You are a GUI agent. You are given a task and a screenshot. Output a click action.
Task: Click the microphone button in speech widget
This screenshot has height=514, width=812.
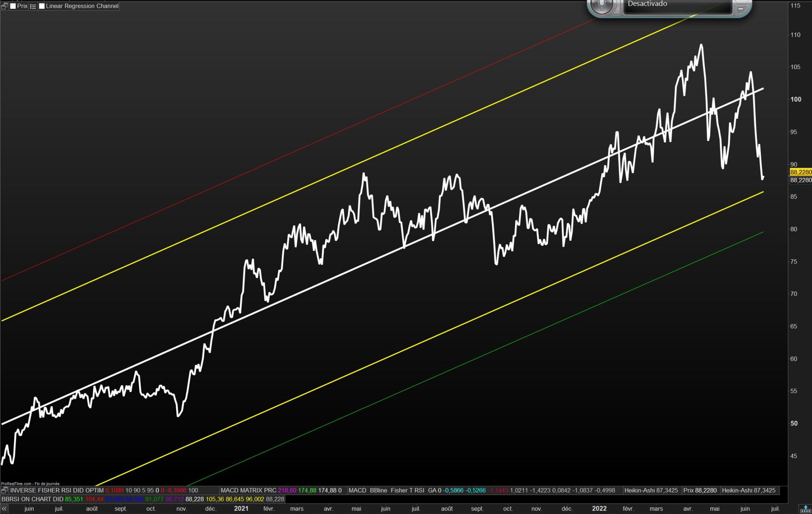(601, 6)
